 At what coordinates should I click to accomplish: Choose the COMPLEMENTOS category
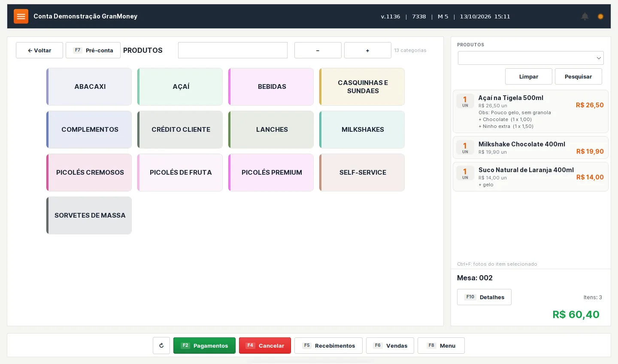[89, 130]
